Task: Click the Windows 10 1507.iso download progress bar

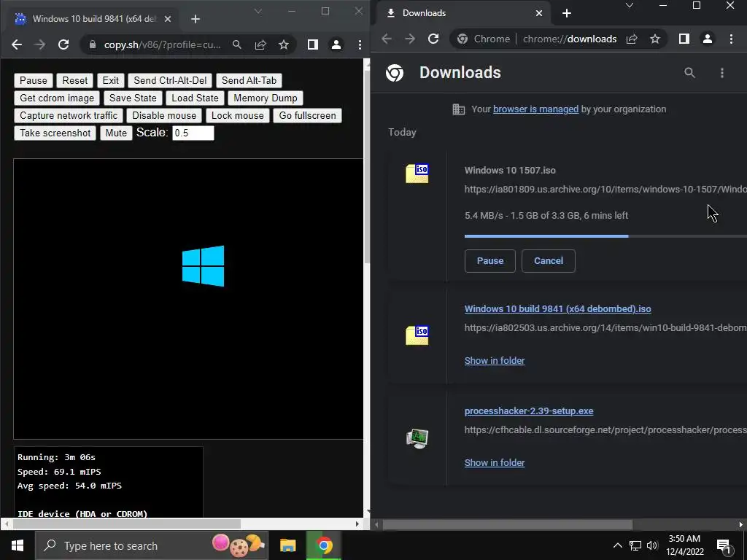Action: 605,236
